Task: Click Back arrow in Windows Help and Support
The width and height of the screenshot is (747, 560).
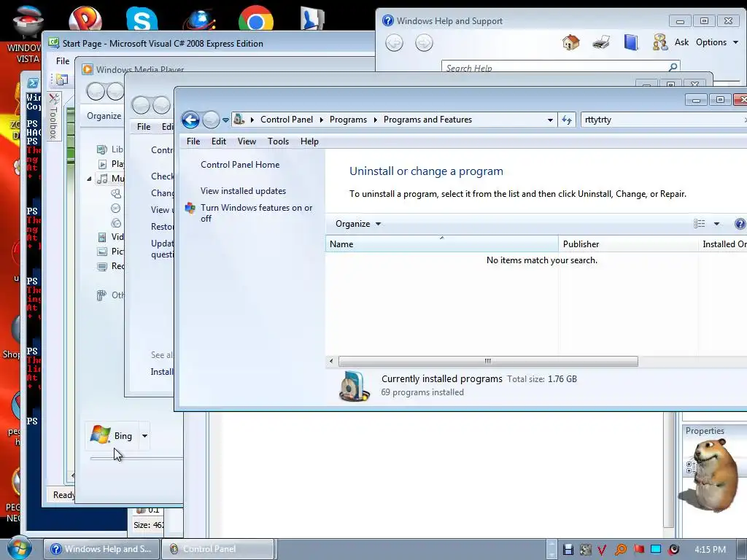Action: click(394, 43)
